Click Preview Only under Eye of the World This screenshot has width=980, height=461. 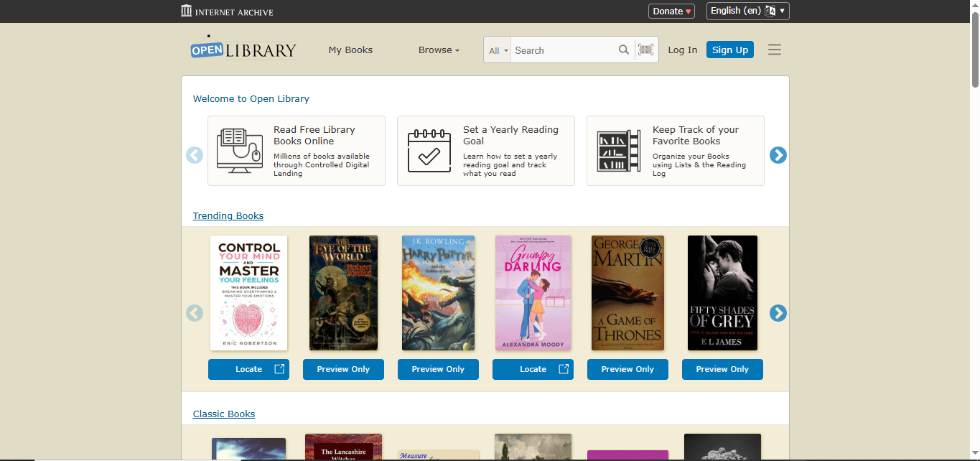pyautogui.click(x=343, y=369)
